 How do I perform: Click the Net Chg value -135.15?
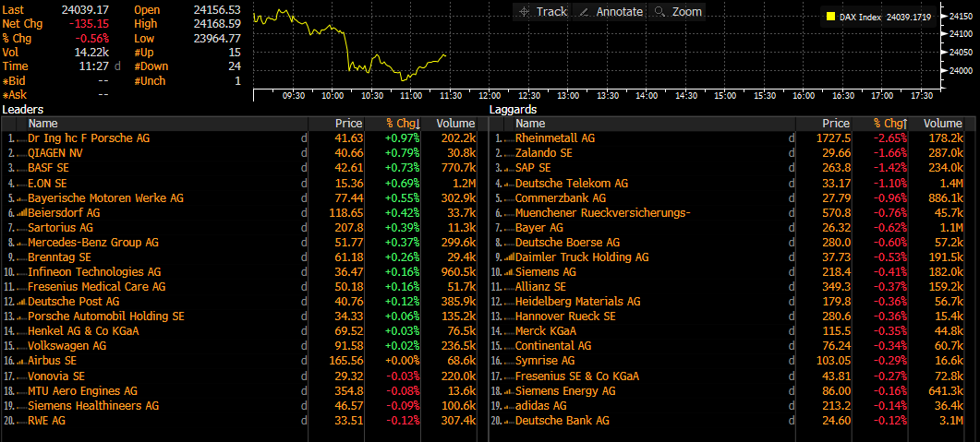(x=90, y=24)
